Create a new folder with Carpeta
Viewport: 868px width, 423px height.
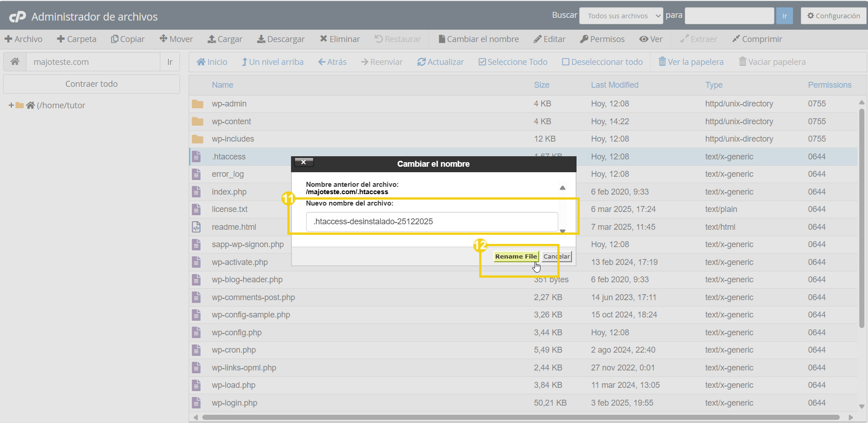[76, 39]
